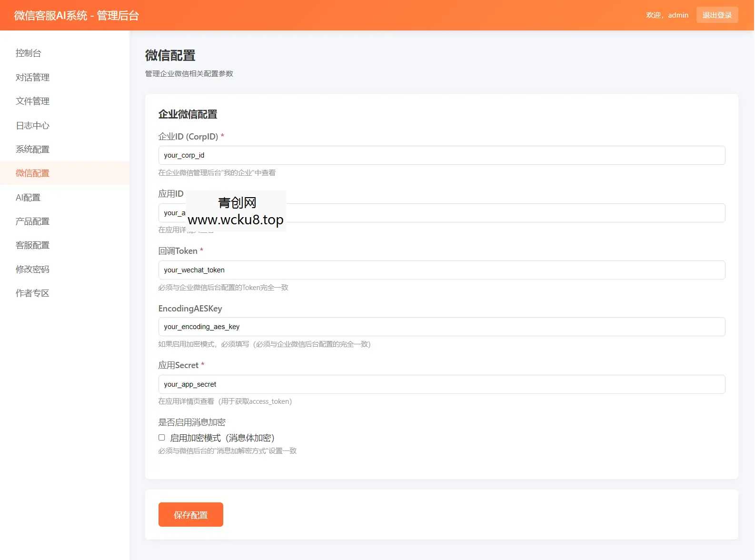Go to 产品配置 page
The image size is (755, 560).
65,221
